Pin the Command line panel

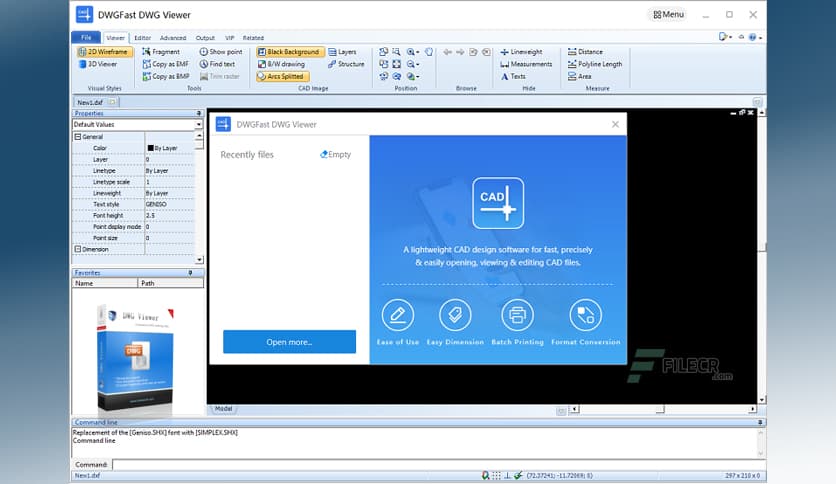tap(760, 422)
